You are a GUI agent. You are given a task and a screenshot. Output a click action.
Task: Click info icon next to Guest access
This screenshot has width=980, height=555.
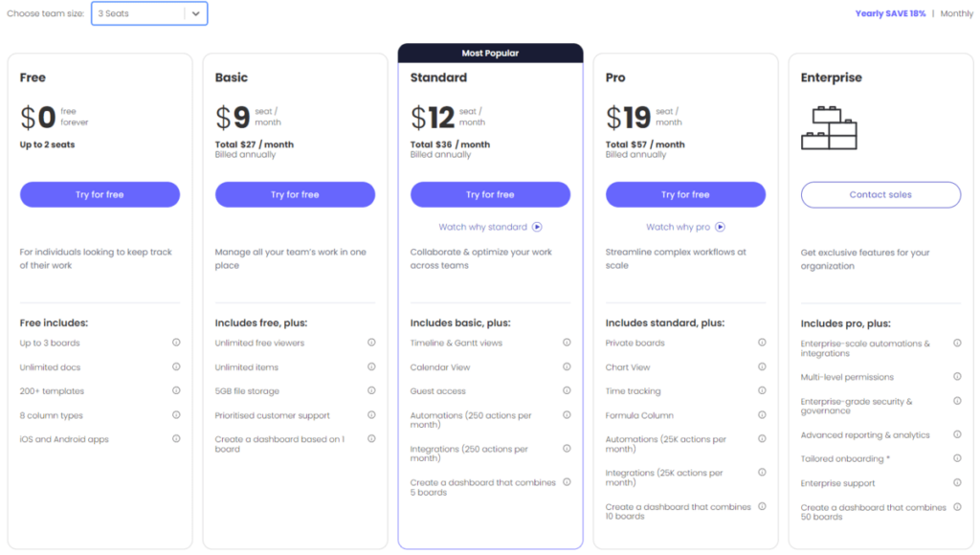click(x=567, y=390)
